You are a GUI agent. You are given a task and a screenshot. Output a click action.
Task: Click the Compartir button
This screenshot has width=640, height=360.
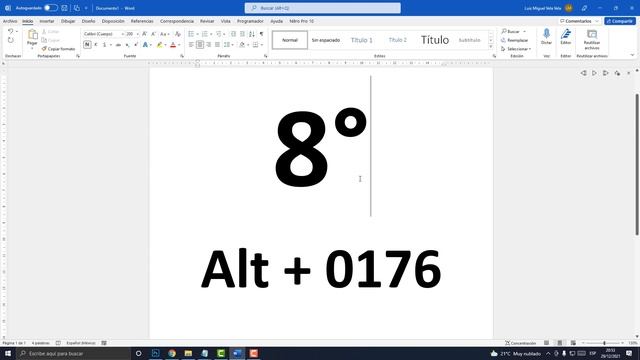click(x=620, y=21)
